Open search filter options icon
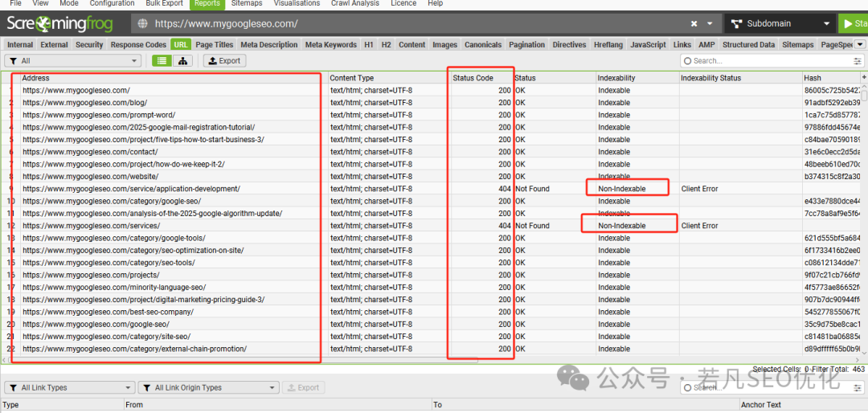 pyautogui.click(x=858, y=61)
